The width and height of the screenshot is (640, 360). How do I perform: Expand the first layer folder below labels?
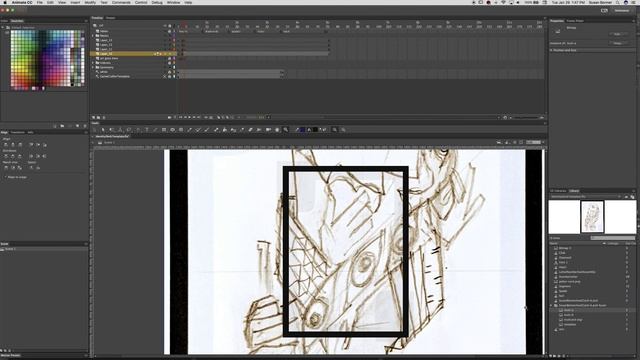[93, 36]
